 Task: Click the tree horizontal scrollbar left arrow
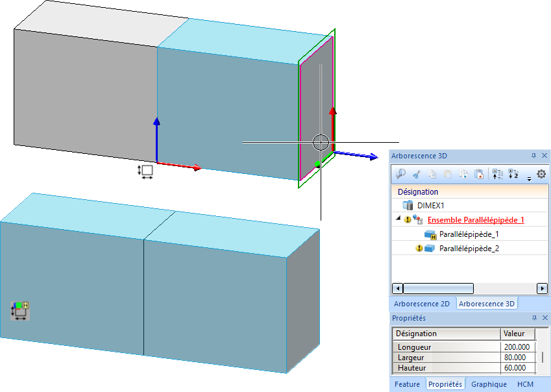(x=397, y=289)
